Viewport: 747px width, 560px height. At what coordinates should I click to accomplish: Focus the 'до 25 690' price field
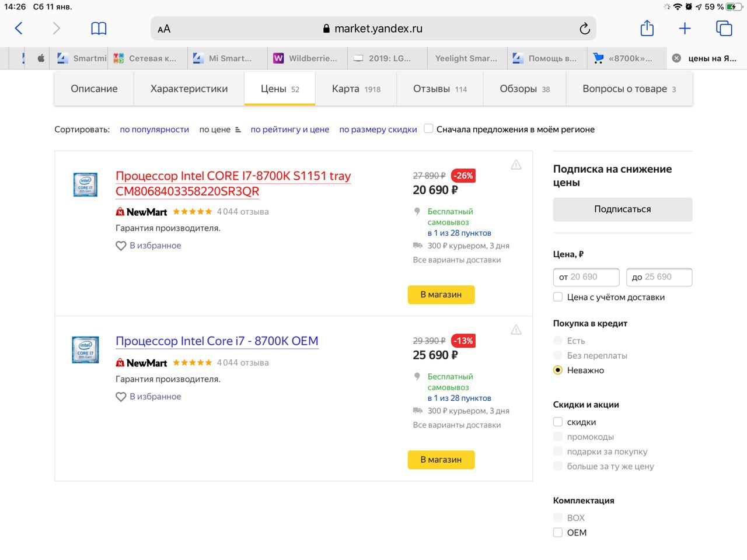pos(659,277)
